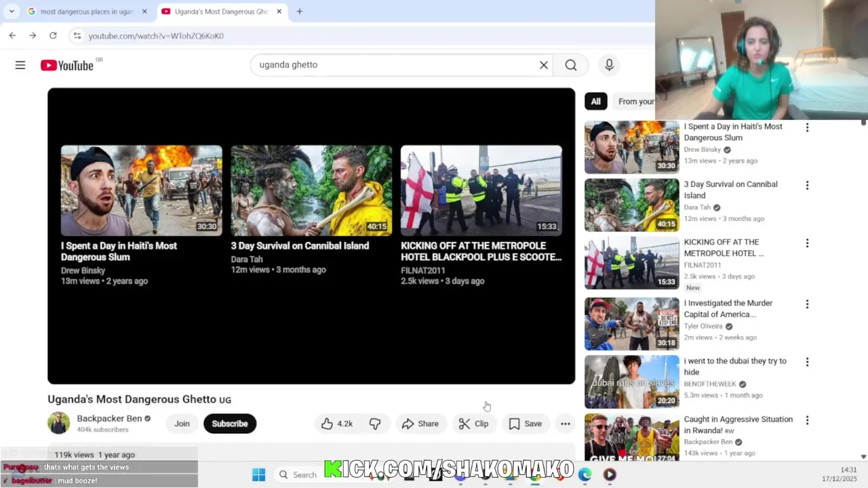Screen dimensions: 868x488
Task: Select the 'All' filter chip
Action: tap(595, 102)
